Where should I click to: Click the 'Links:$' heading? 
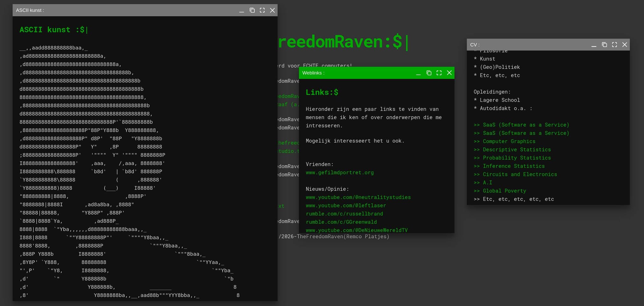coord(322,92)
